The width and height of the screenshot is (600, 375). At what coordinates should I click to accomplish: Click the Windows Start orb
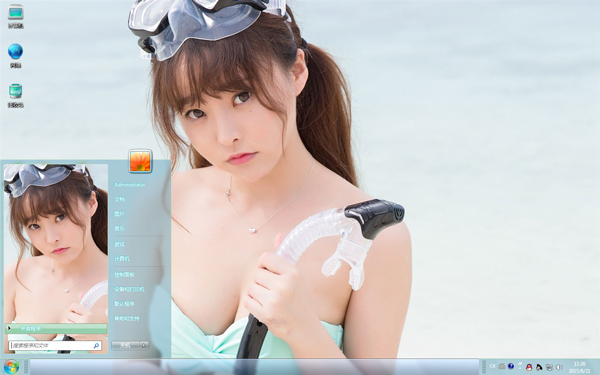tap(11, 367)
